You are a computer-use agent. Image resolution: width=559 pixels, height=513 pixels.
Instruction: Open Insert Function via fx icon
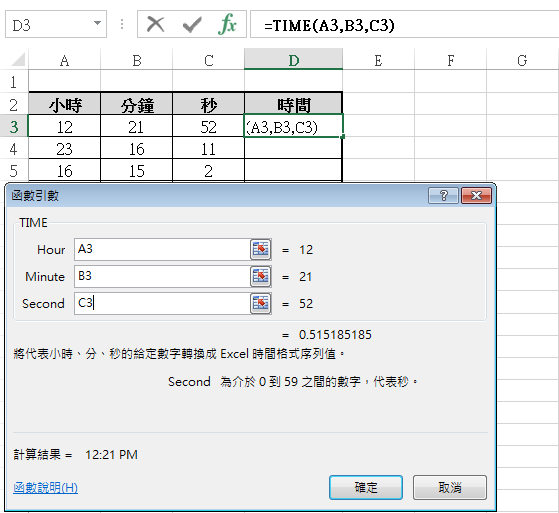click(227, 24)
